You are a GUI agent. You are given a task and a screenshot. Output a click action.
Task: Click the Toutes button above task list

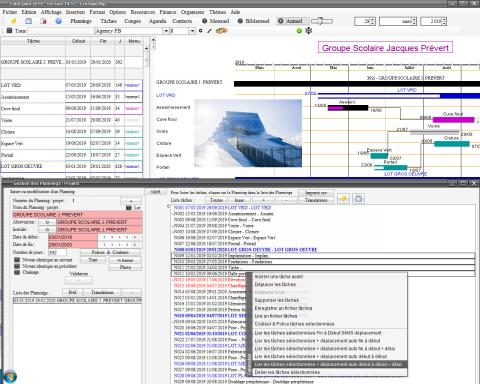coord(216,200)
